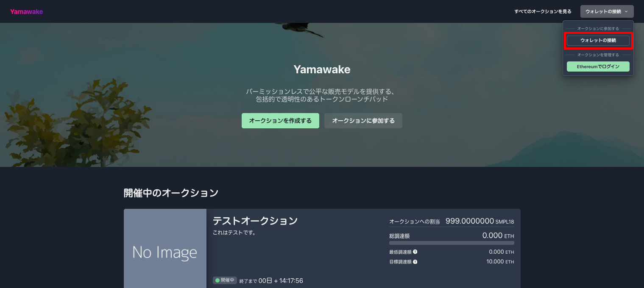Open the テストオークション title
This screenshot has width=644, height=288.
point(255,221)
